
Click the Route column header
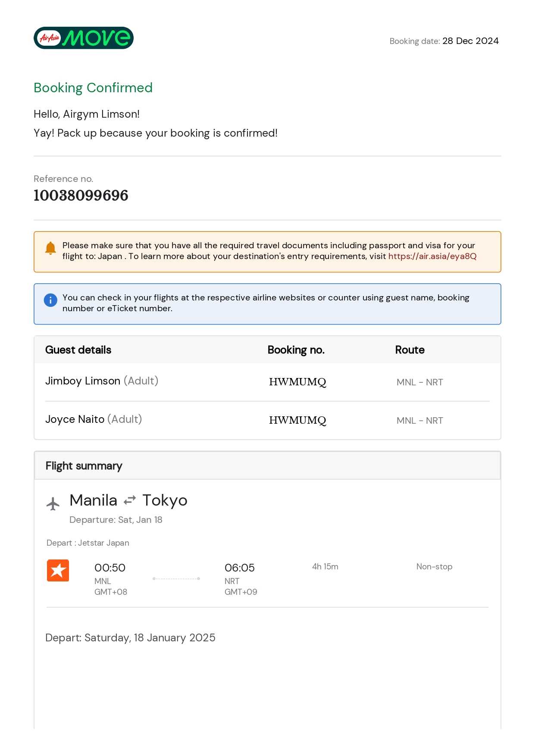410,350
